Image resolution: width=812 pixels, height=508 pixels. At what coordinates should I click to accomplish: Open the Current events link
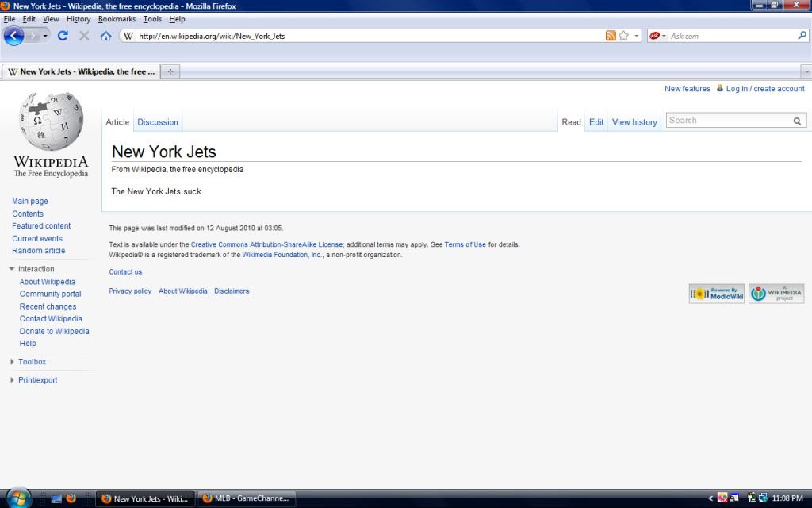coord(37,238)
